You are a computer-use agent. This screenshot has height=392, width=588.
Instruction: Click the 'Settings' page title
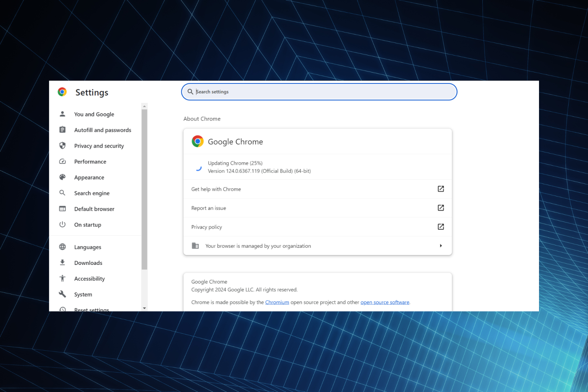tap(92, 92)
